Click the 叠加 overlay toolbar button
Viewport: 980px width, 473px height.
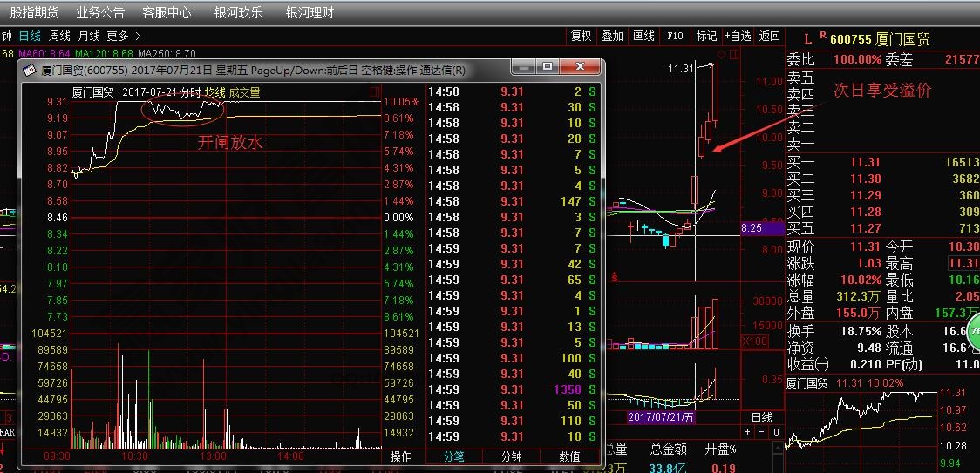coord(613,36)
